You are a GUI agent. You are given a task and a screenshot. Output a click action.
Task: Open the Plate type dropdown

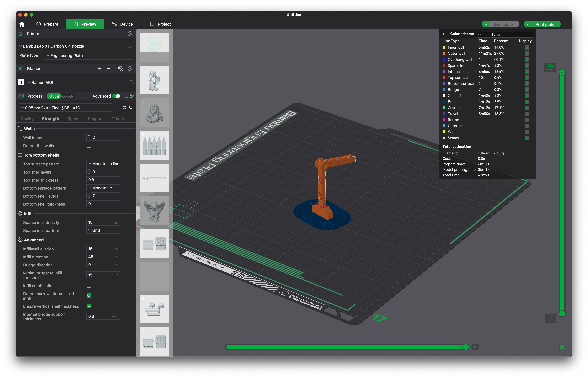[x=89, y=56]
